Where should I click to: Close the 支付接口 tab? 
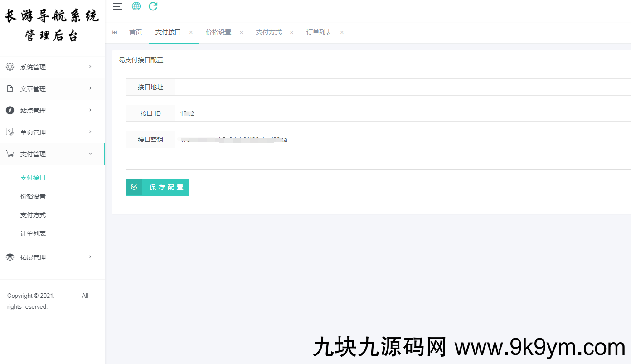click(x=191, y=33)
